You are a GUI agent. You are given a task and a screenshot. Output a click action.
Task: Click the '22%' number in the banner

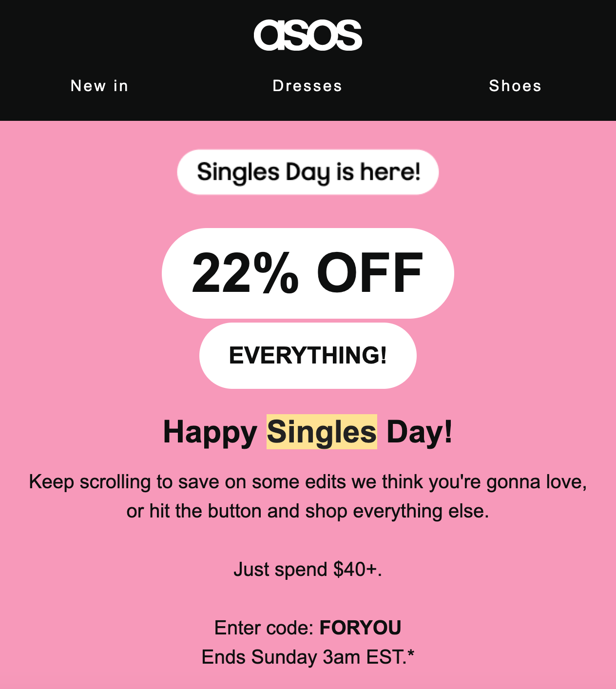245,273
